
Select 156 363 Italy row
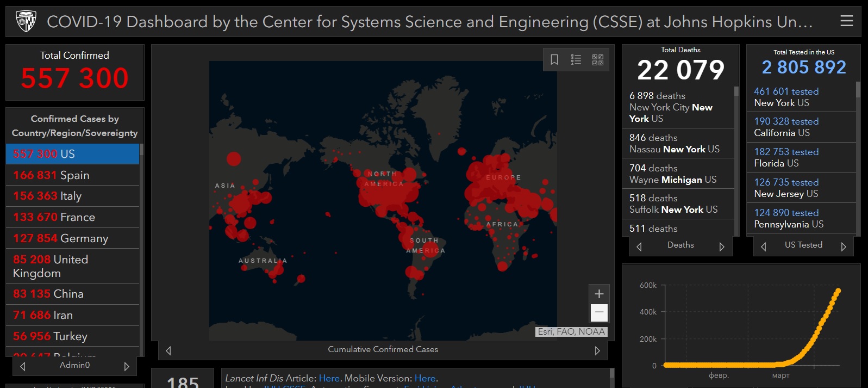72,196
